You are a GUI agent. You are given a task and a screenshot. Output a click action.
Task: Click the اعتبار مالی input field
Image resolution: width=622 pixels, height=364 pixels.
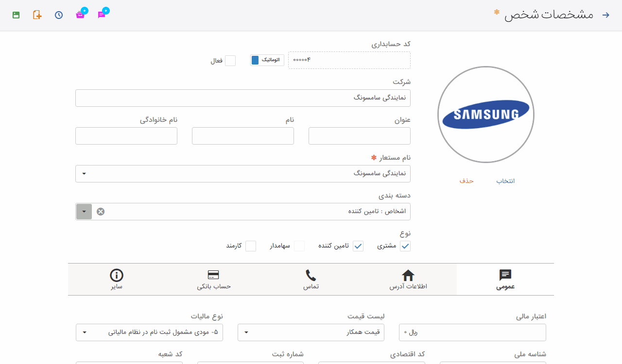[x=472, y=332]
